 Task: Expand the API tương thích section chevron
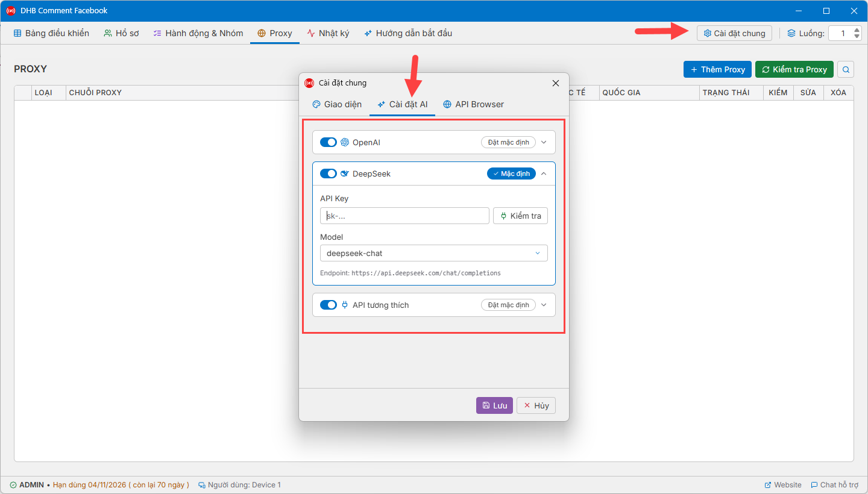click(544, 305)
